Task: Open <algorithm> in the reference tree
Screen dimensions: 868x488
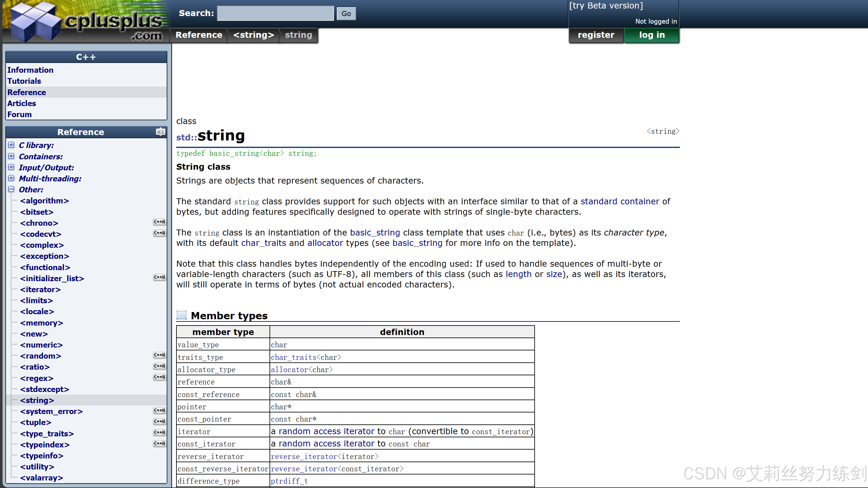Action: click(44, 201)
